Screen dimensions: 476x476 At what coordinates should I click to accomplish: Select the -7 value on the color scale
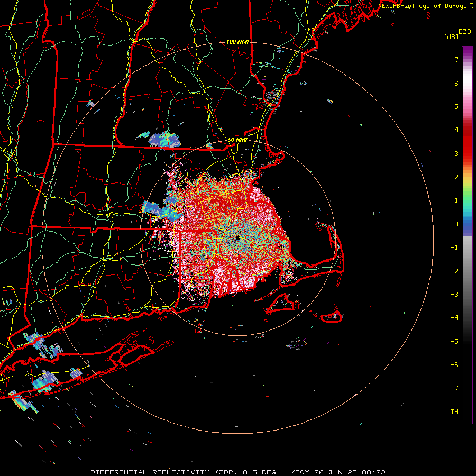454,388
